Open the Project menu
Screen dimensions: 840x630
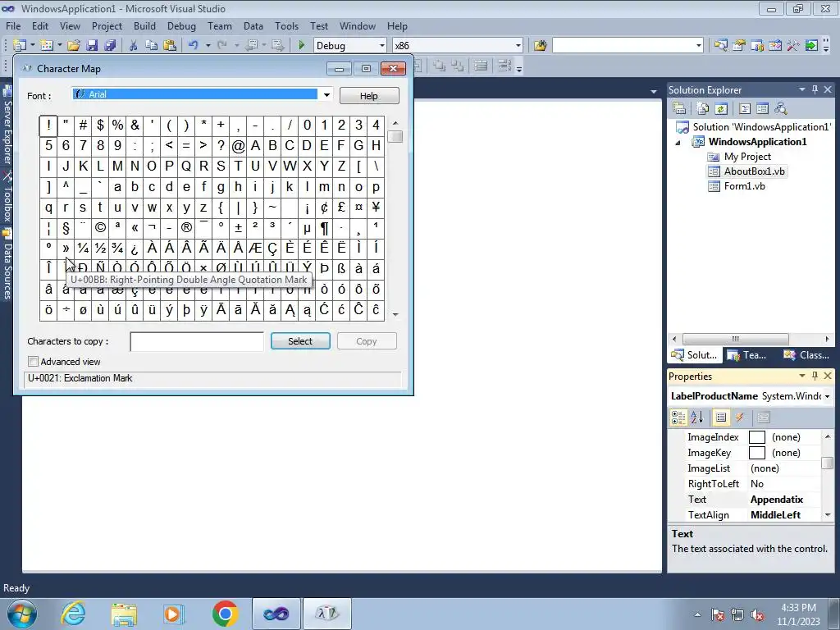107,25
